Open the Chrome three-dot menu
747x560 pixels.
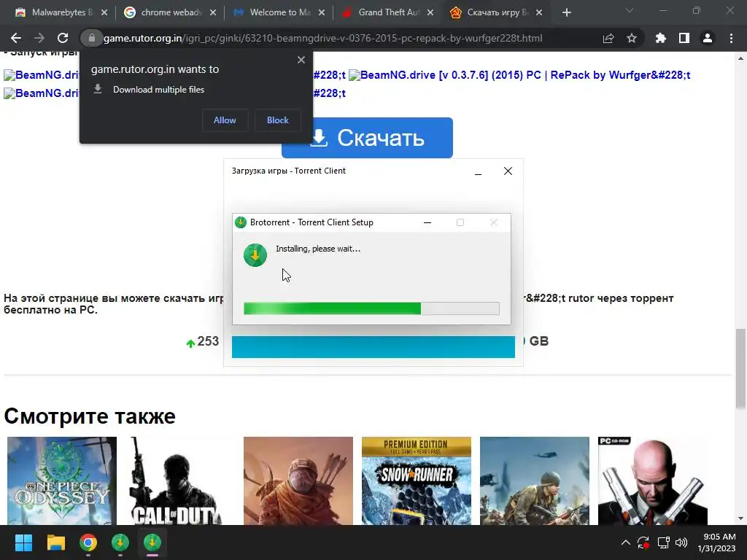[x=731, y=38]
